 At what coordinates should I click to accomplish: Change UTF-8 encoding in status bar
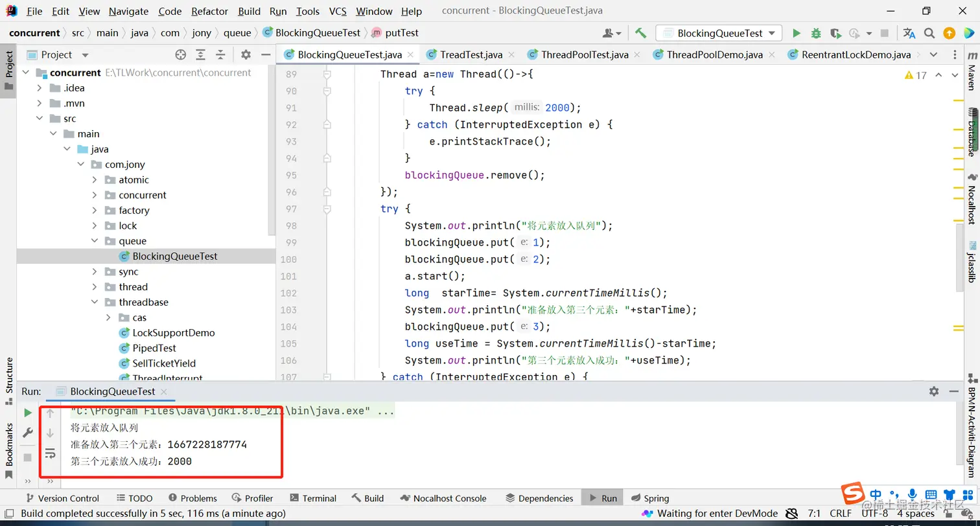(874, 514)
